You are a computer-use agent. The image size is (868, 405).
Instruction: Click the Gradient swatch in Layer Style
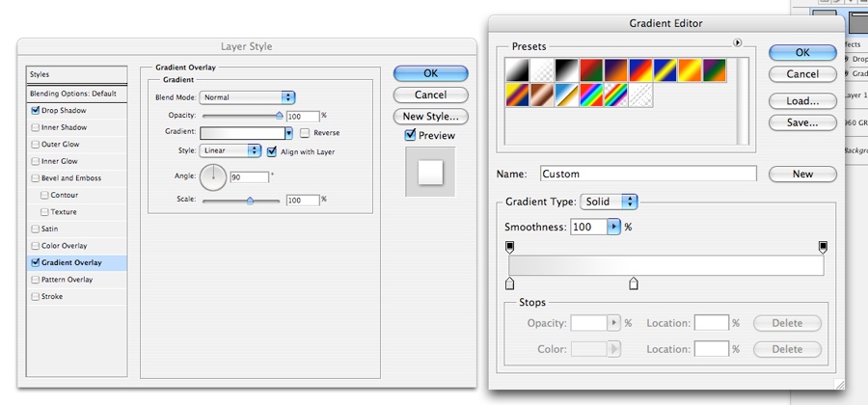(242, 133)
